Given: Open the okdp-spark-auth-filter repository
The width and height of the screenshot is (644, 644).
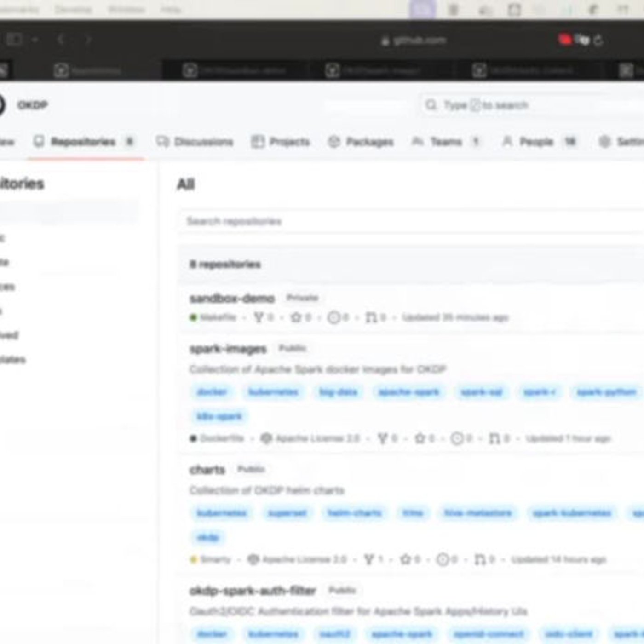Looking at the screenshot, I should click(x=253, y=591).
